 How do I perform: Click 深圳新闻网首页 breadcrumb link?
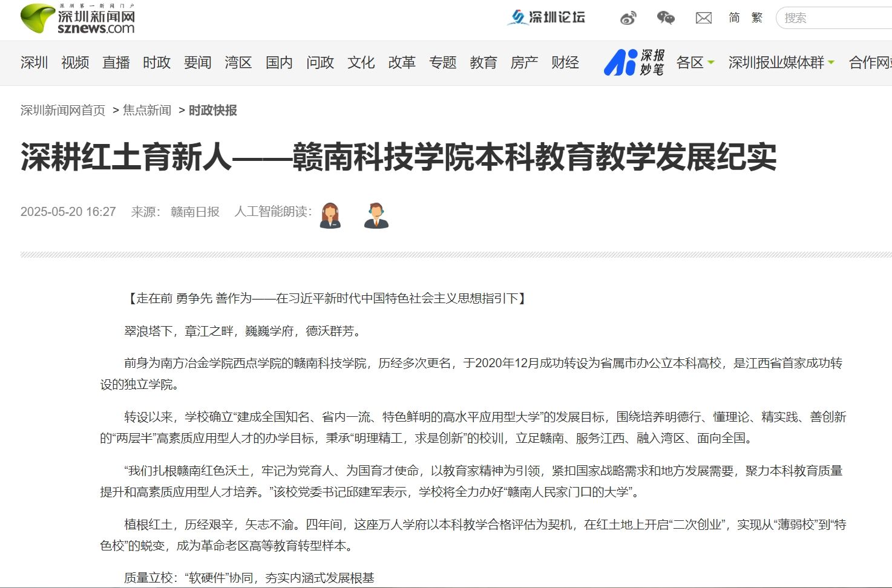pyautogui.click(x=63, y=110)
